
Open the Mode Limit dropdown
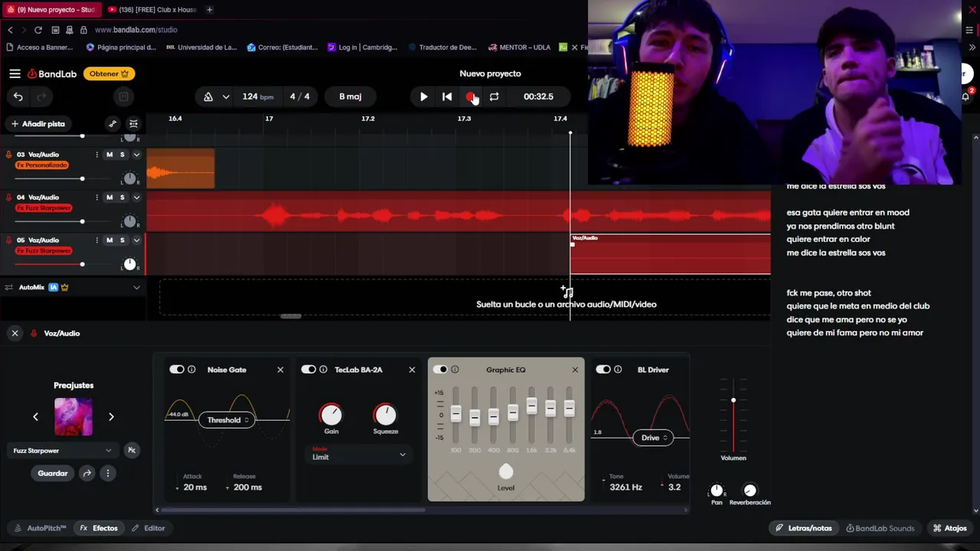click(358, 455)
